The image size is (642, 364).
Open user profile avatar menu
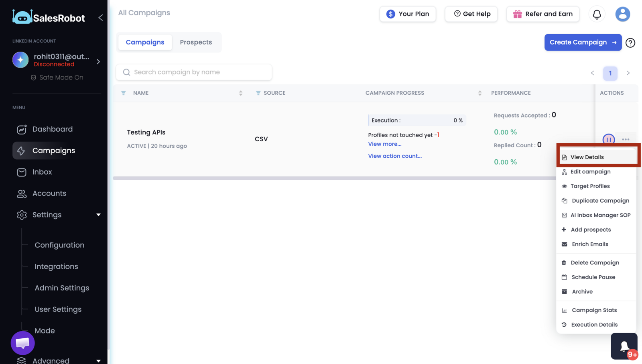pos(622,14)
